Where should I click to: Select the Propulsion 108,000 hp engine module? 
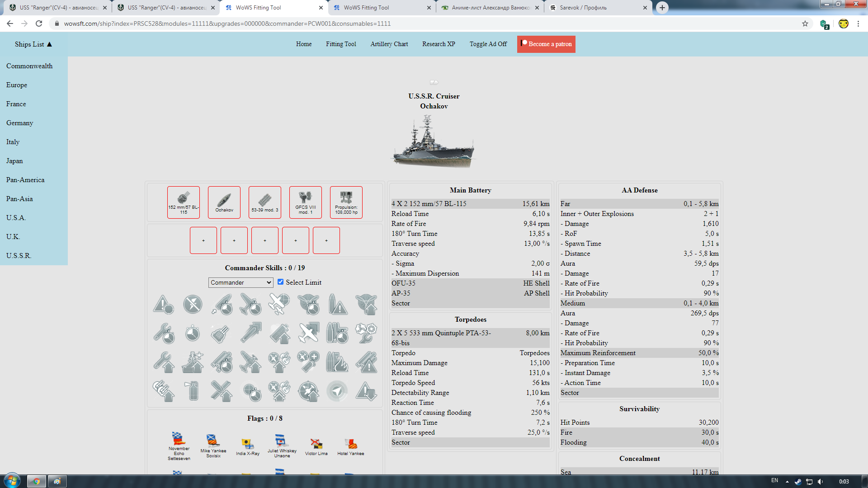pos(346,202)
